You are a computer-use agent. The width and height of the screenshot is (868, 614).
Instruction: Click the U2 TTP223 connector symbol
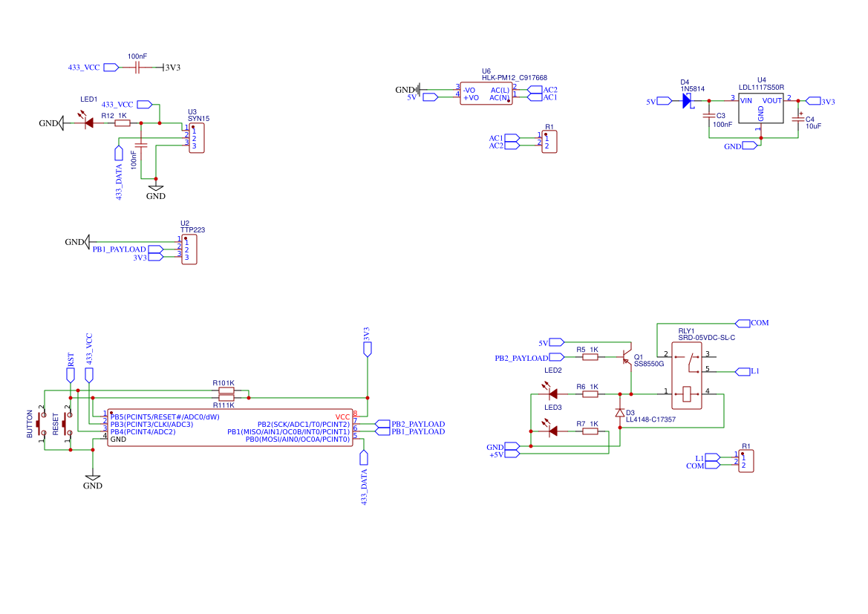189,249
